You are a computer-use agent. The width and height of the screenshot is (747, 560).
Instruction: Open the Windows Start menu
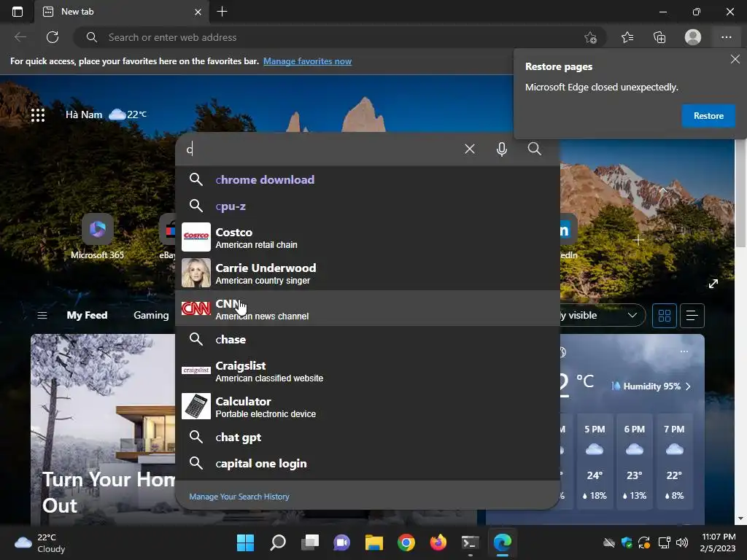click(245, 542)
